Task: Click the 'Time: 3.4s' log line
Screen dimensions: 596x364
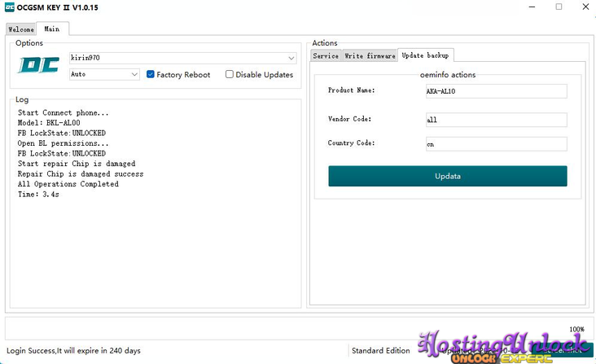Action: pyautogui.click(x=38, y=194)
